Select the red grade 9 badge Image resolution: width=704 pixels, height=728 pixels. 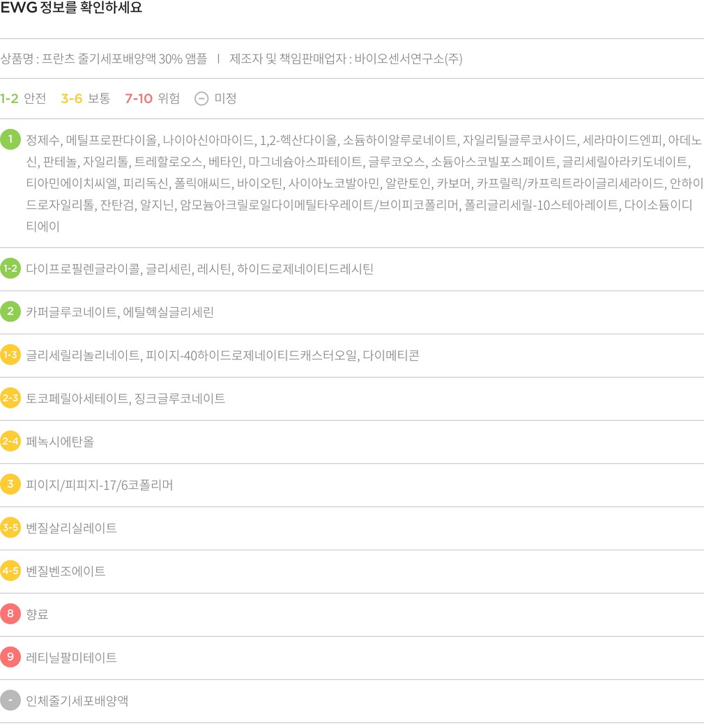[x=10, y=657]
